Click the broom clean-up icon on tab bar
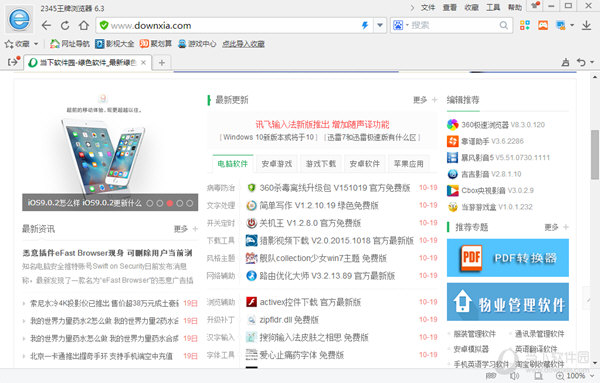The image size is (600, 383). [565, 62]
